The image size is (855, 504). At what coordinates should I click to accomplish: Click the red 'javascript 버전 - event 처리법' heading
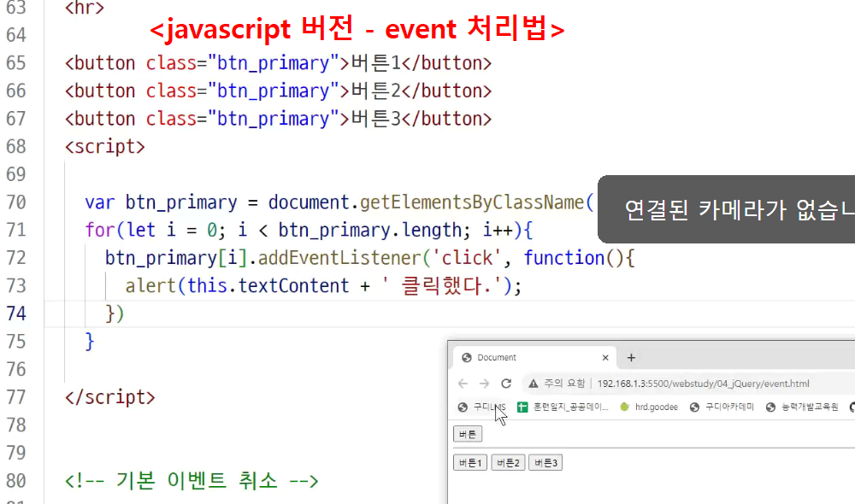pos(357,29)
